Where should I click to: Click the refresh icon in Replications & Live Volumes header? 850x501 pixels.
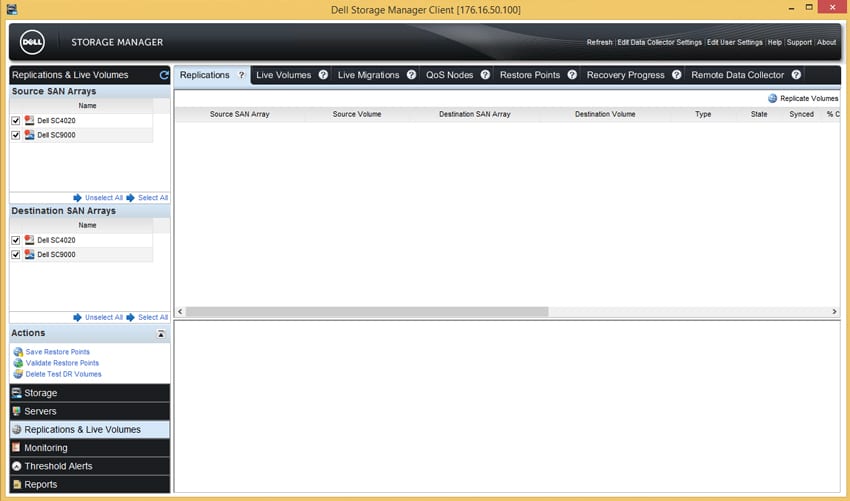click(x=164, y=75)
